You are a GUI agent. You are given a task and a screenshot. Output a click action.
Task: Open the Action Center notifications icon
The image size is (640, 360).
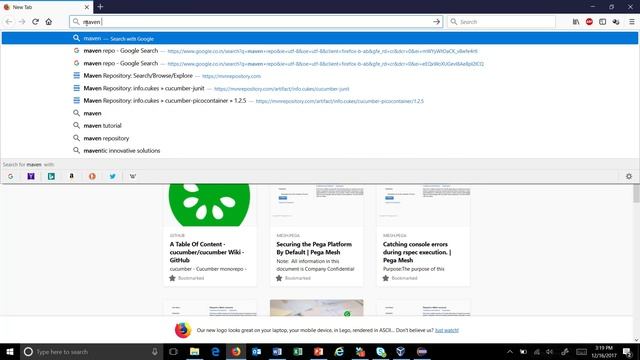(628, 351)
